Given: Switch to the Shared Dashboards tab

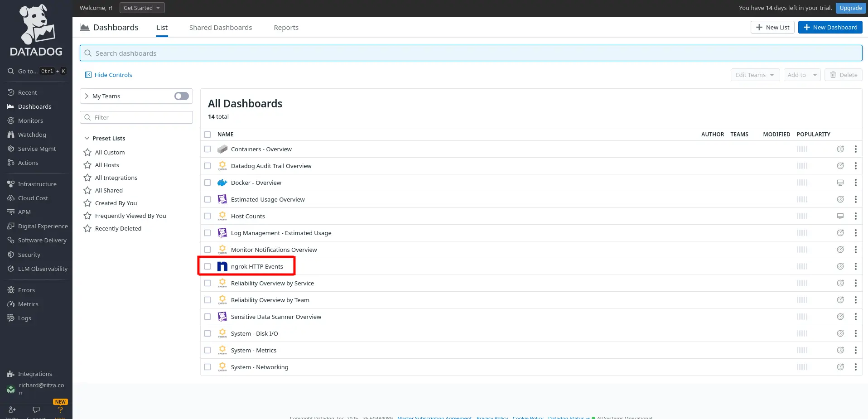Looking at the screenshot, I should [x=221, y=28].
